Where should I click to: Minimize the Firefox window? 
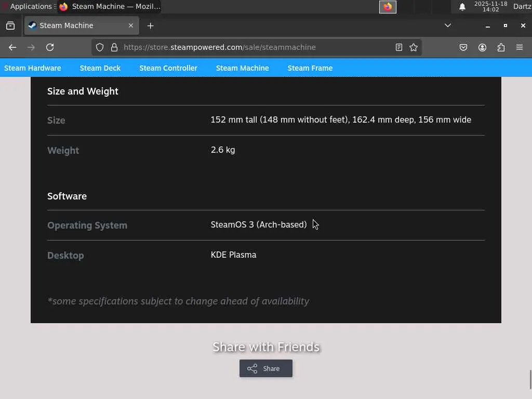tap(487, 26)
